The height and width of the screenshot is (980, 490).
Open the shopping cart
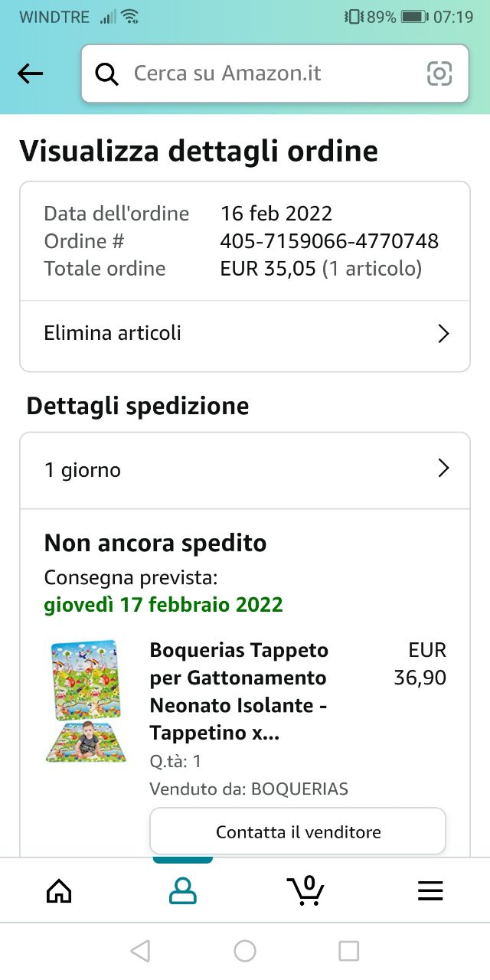tap(306, 890)
